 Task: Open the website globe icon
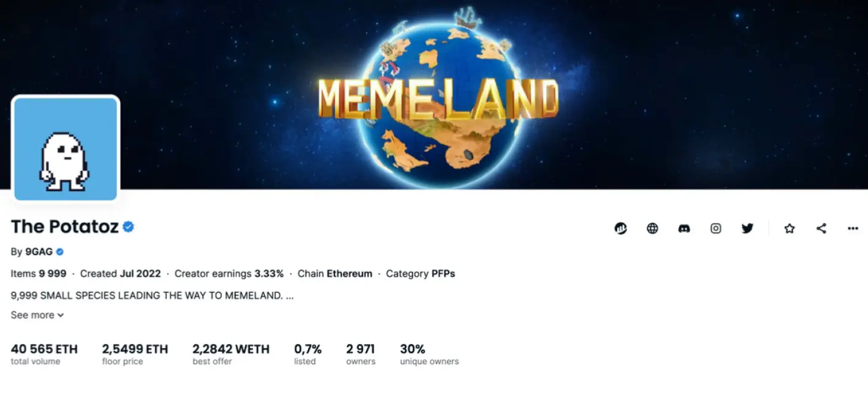click(652, 228)
